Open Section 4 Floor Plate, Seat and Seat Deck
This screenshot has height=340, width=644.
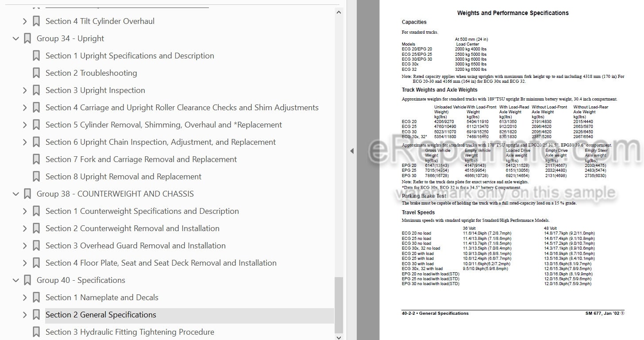click(x=161, y=263)
